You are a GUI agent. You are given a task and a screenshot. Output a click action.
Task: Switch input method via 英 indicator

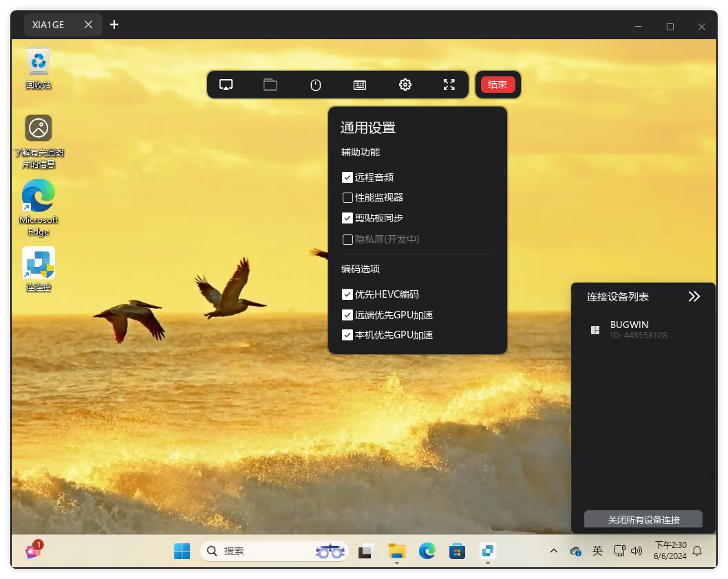[597, 551]
